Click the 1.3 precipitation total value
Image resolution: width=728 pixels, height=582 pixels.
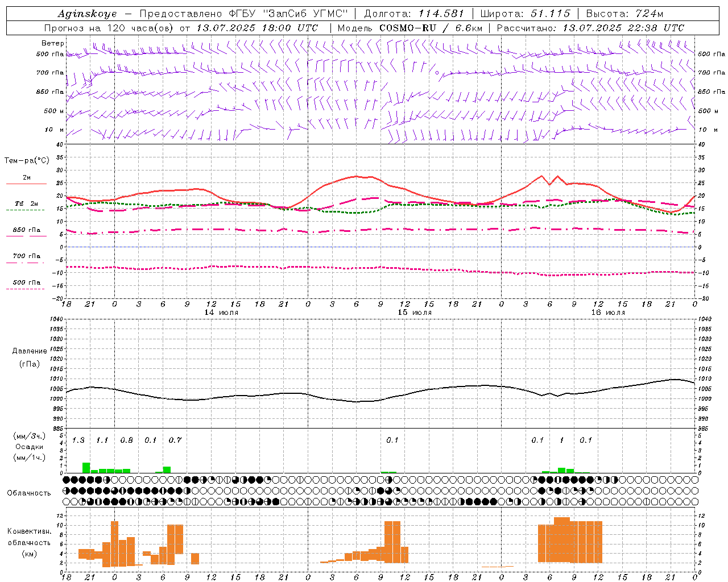pos(78,440)
